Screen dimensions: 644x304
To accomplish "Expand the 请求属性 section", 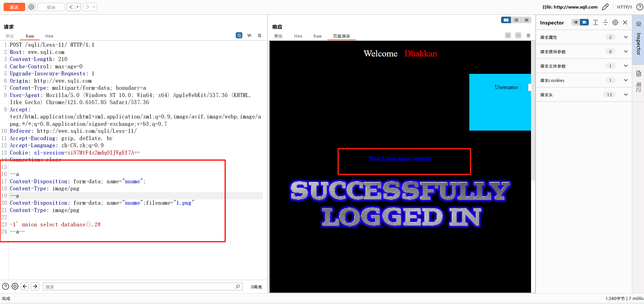I will pyautogui.click(x=626, y=37).
